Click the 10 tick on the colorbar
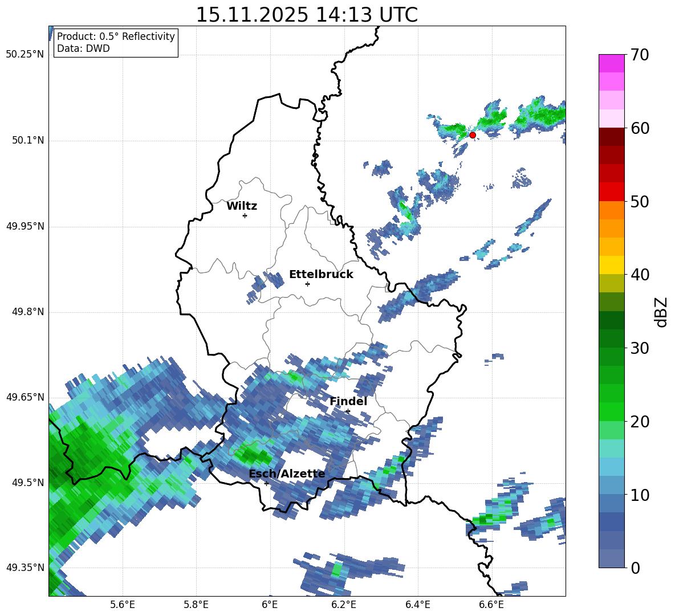 (x=640, y=495)
